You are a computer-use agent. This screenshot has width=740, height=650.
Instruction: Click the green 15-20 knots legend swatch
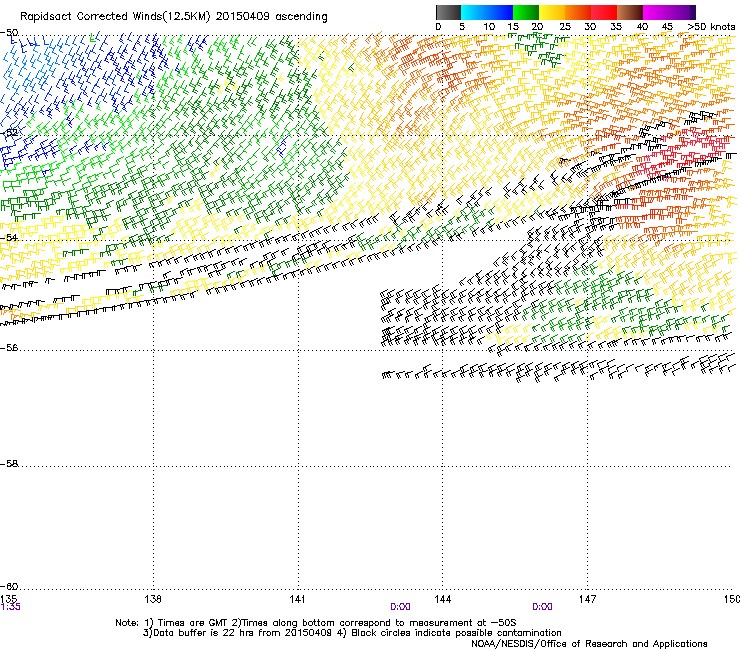[x=526, y=12]
